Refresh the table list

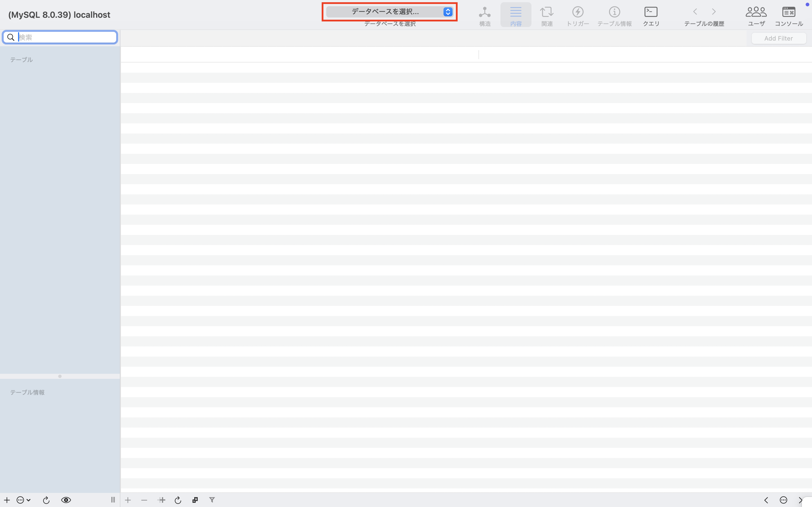click(x=46, y=500)
